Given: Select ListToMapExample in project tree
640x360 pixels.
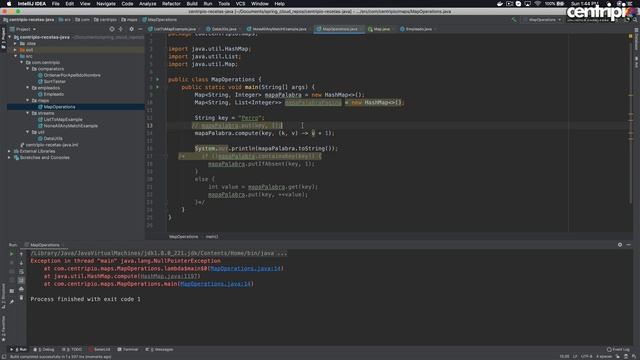Looking at the screenshot, I should (x=63, y=119).
